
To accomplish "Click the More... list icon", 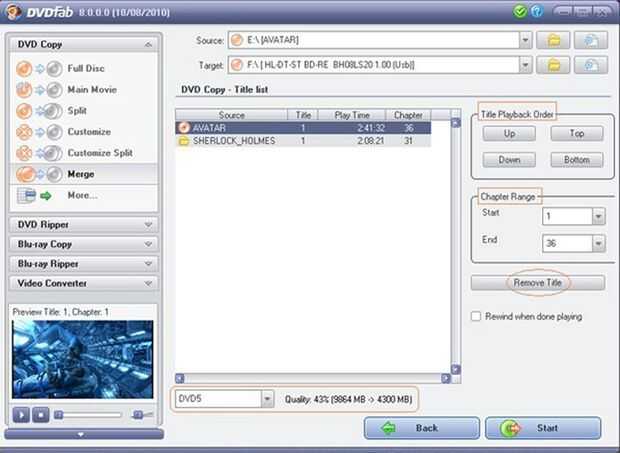I will coord(26,195).
